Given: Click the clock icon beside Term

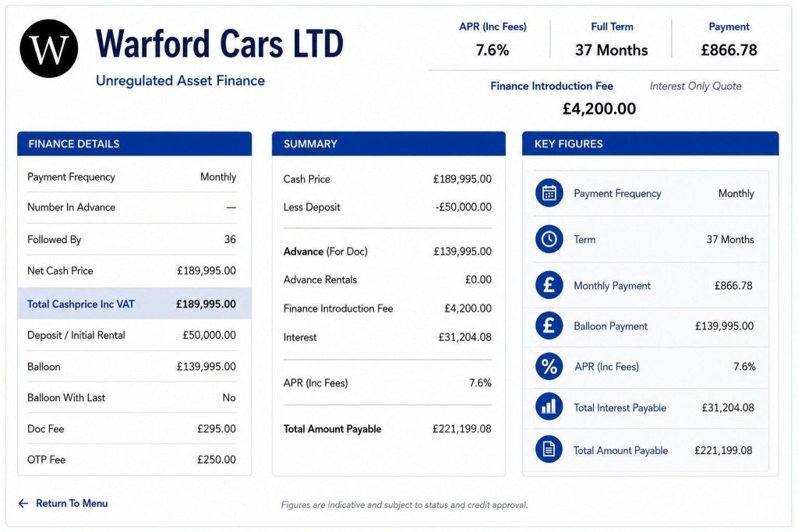Looking at the screenshot, I should [x=549, y=239].
